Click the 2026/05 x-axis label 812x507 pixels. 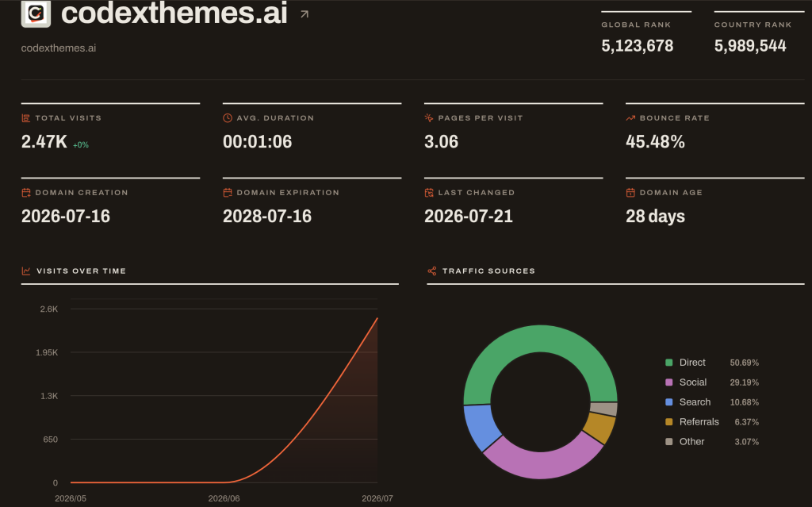tap(71, 498)
